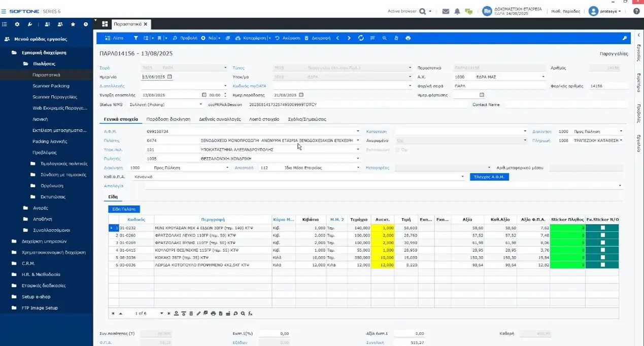
Task: Open the protasys user menu
Action: (605, 11)
